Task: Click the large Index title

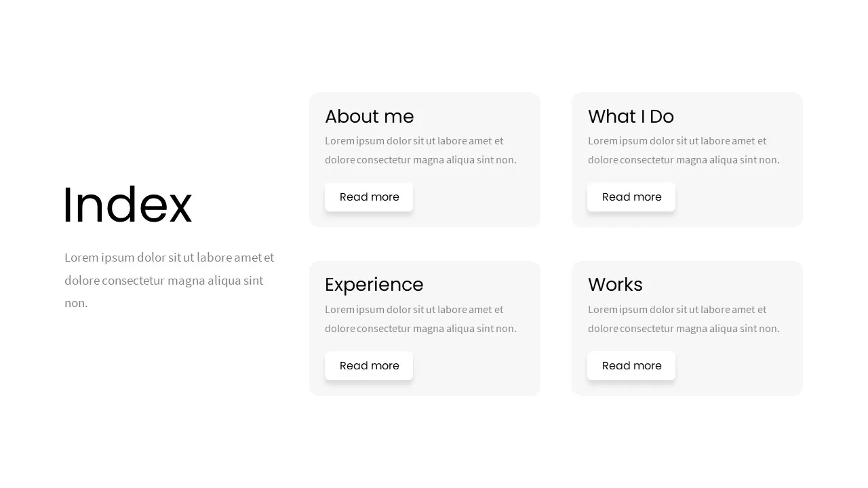Action: 127,205
